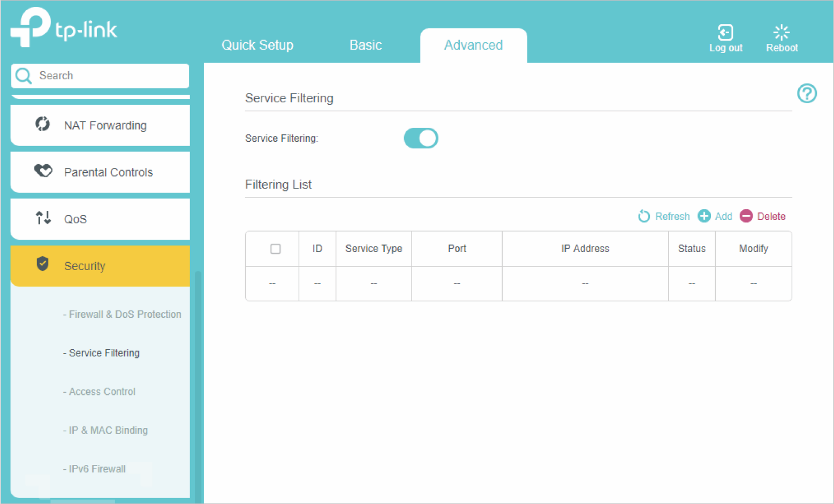Disable the Service Filtering toggle

(x=421, y=138)
